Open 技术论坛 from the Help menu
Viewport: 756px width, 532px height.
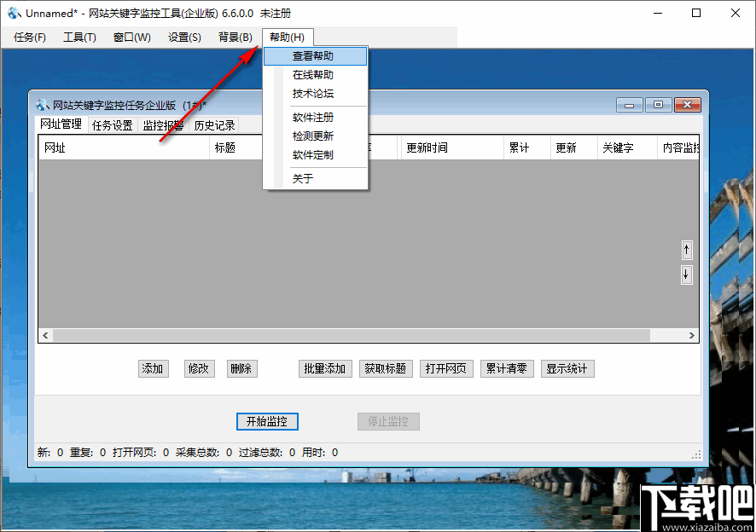314,94
